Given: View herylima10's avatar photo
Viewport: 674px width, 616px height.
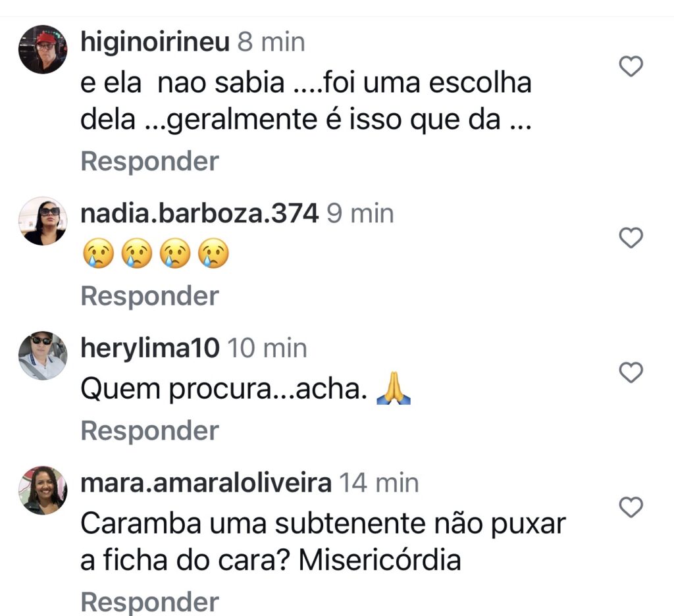Looking at the screenshot, I should (42, 355).
